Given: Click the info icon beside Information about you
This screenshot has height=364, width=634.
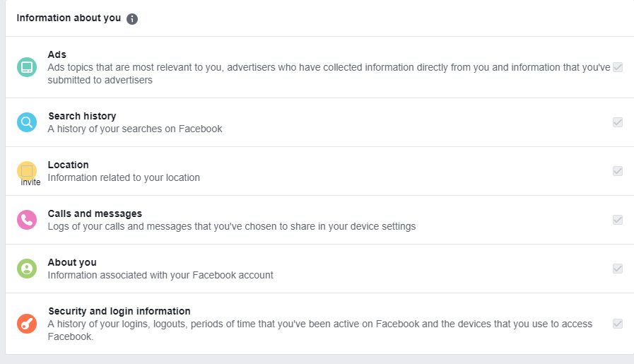Looking at the screenshot, I should (132, 19).
